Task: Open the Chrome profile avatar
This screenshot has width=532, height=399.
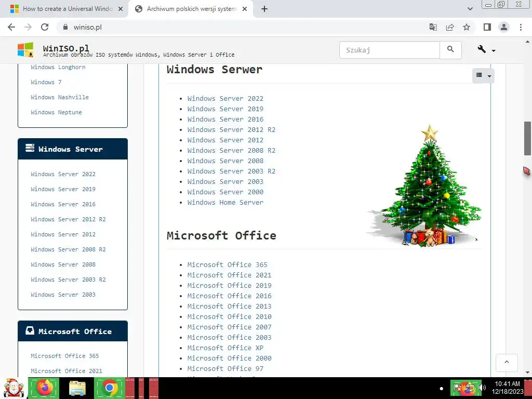Action: click(x=504, y=27)
